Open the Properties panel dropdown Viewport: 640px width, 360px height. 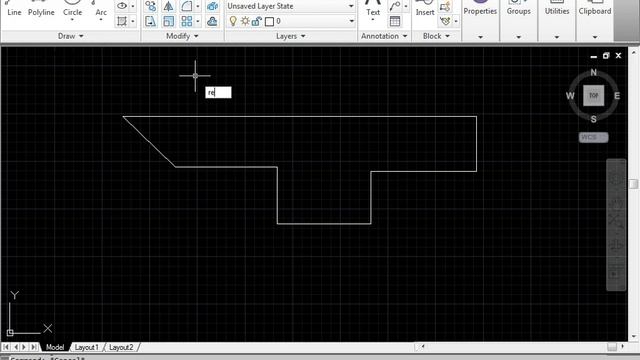point(480,37)
